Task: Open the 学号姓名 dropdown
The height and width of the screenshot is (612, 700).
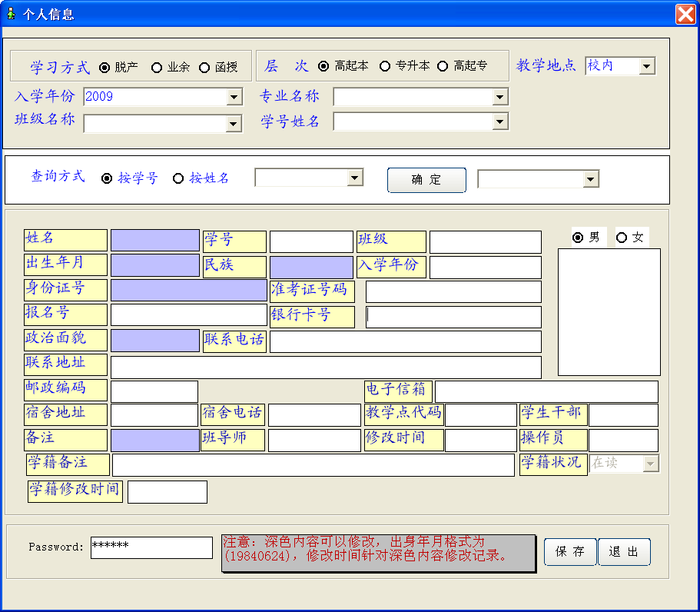Action: pos(500,121)
